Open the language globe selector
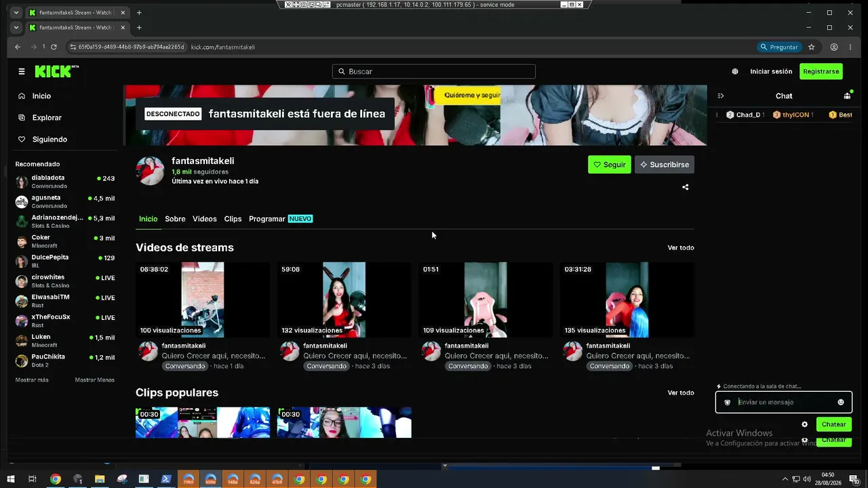This screenshot has height=488, width=868. point(735,71)
